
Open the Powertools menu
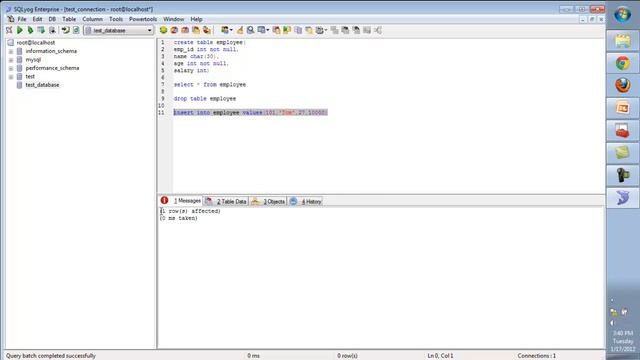143,19
